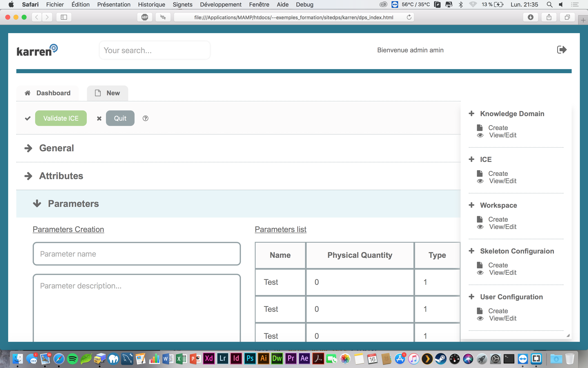Screen dimensions: 588x368
Task: Expand ICE plus icon in sidebar
Action: coord(471,159)
